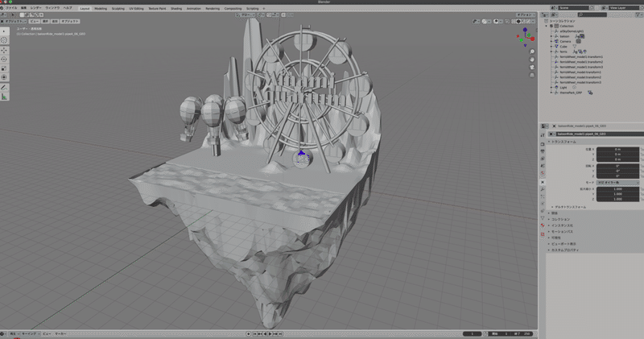Switch to Solid viewport shading
This screenshot has width=644, height=339.
point(518,22)
